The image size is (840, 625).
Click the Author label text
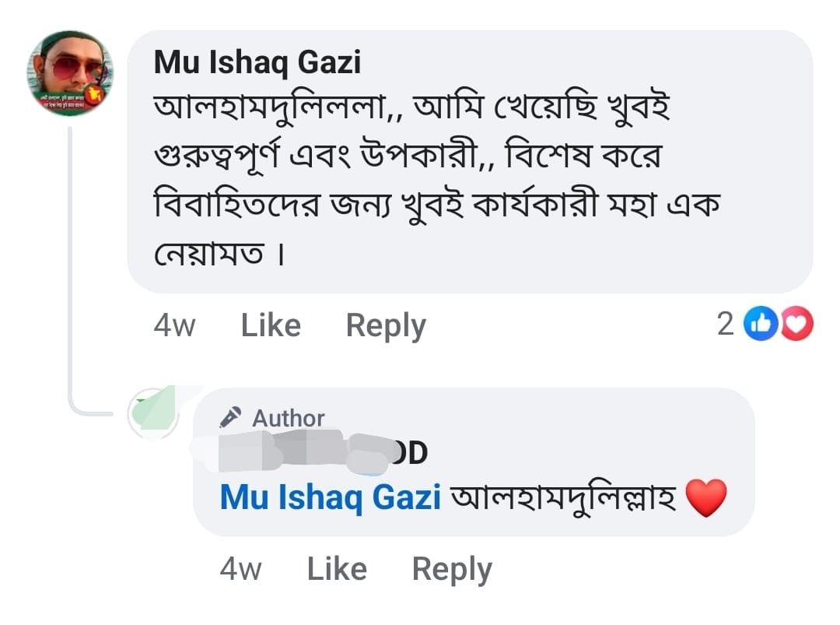pos(289,418)
